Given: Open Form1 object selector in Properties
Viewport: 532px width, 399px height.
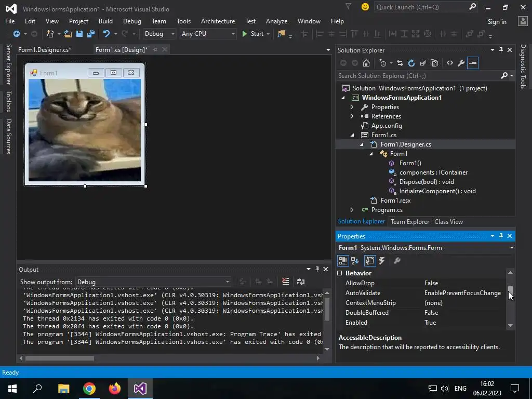Looking at the screenshot, I should click(x=425, y=248).
